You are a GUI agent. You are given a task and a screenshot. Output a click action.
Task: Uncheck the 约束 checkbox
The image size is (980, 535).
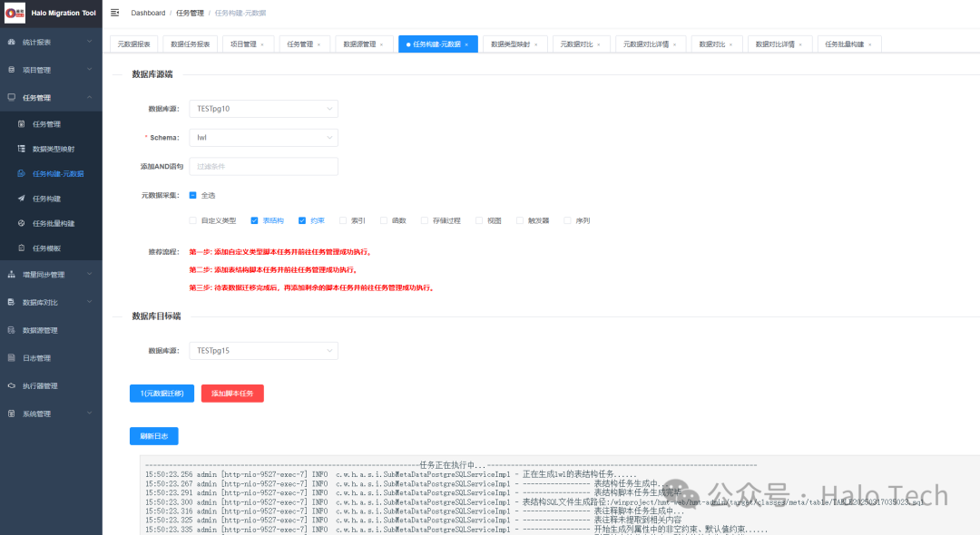(x=302, y=220)
